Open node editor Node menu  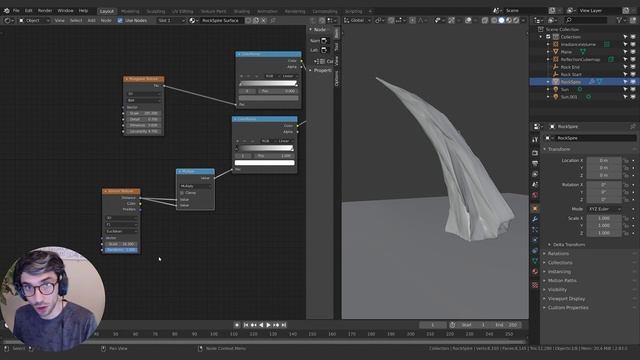tap(106, 20)
